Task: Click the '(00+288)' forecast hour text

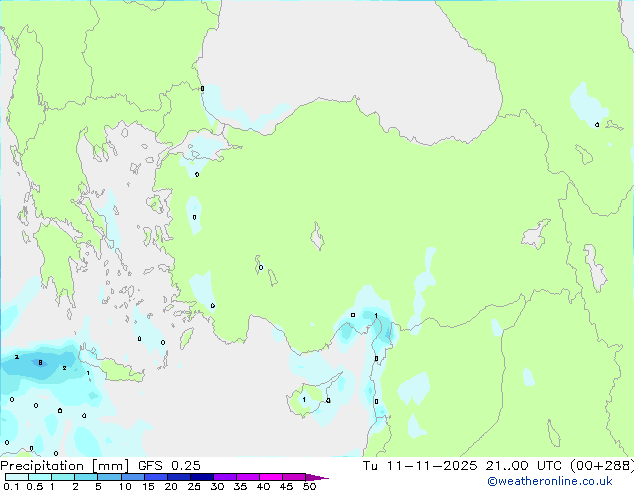Action: click(x=602, y=466)
